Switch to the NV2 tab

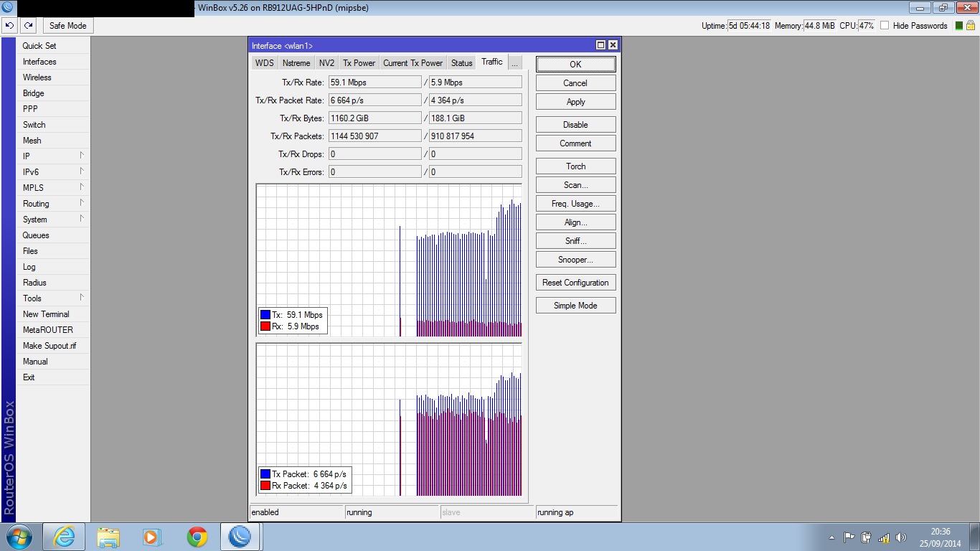(x=327, y=63)
